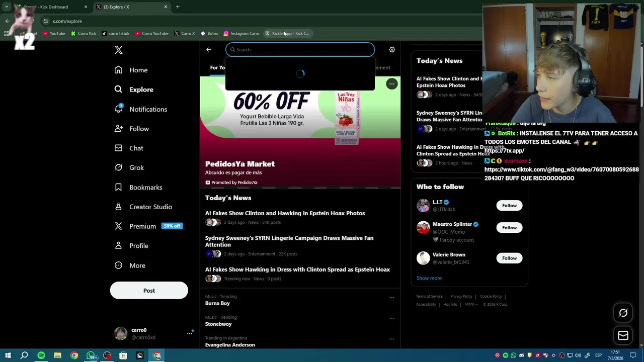This screenshot has height=362, width=644.
Task: Open Home from the sidebar
Action: tap(131, 70)
